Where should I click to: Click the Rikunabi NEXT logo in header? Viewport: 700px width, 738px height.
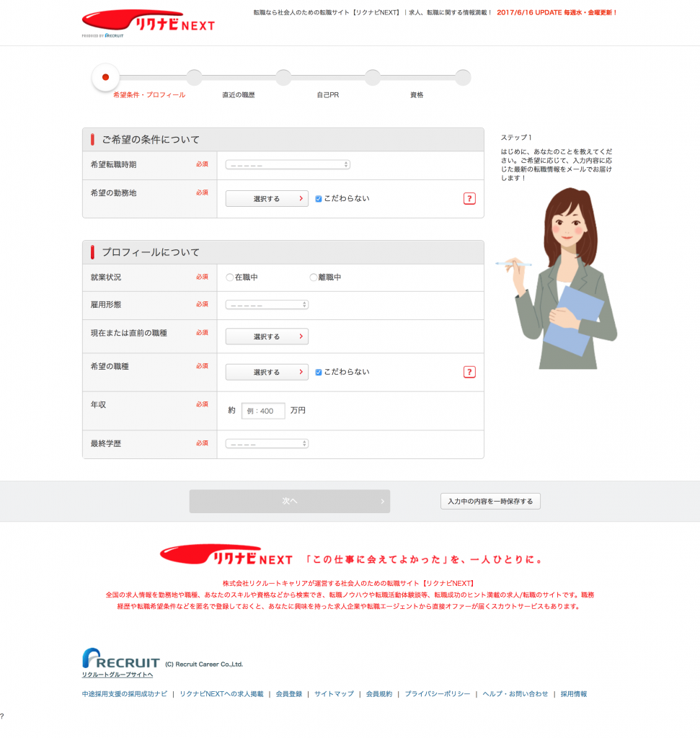point(148,22)
